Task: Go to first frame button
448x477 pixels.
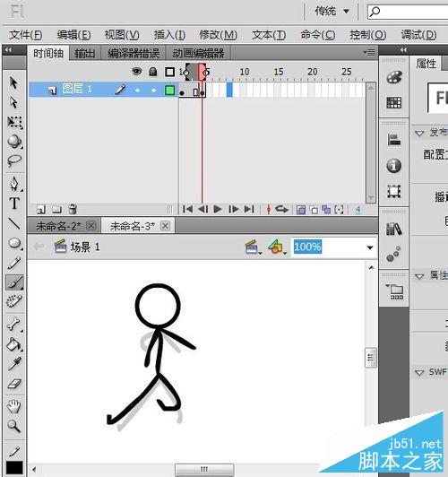Action: coord(187,209)
